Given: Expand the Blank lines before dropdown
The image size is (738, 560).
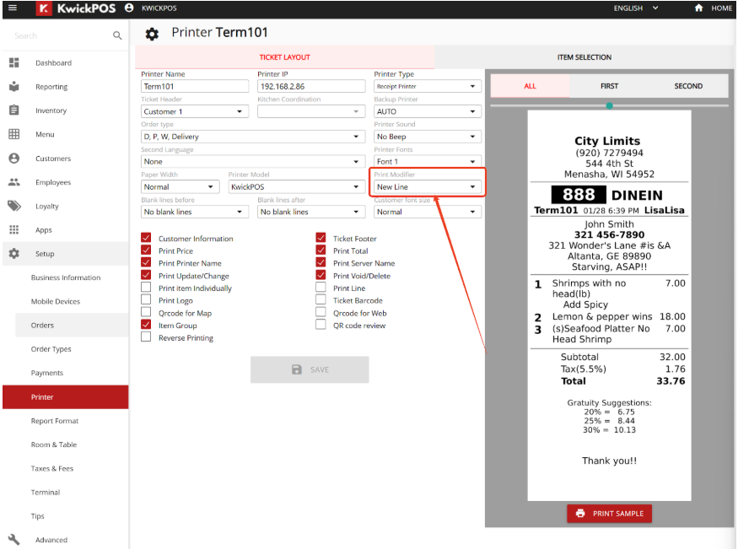Looking at the screenshot, I should point(194,212).
